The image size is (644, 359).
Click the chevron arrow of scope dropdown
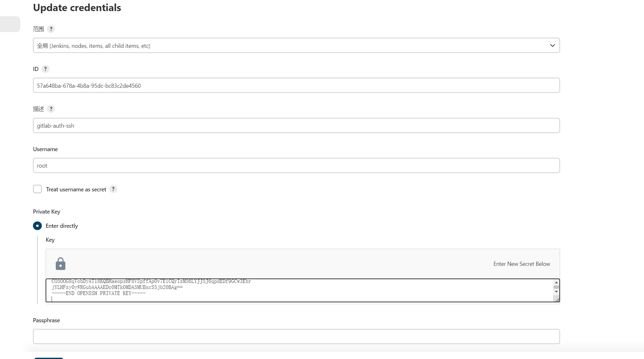tap(552, 46)
